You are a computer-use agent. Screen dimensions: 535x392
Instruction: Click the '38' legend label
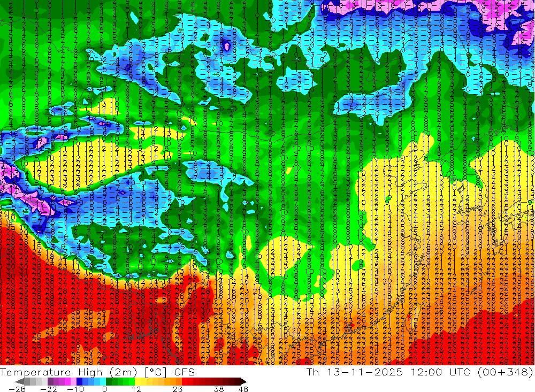(x=219, y=389)
